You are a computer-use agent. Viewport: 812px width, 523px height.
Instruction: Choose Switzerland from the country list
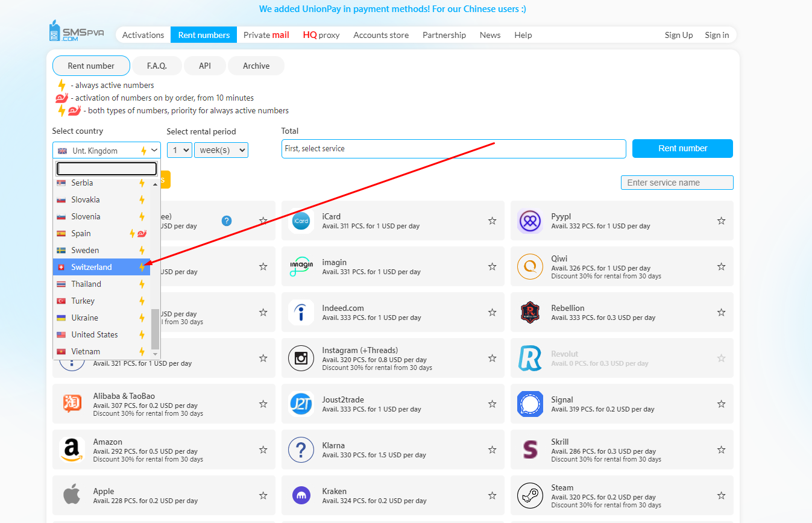[x=101, y=267]
